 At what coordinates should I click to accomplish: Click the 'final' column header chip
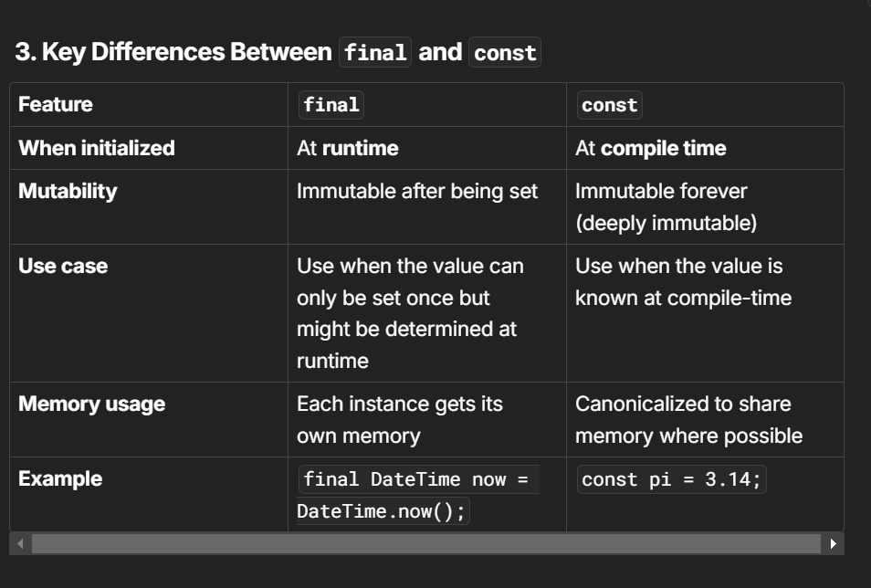pyautogui.click(x=331, y=105)
